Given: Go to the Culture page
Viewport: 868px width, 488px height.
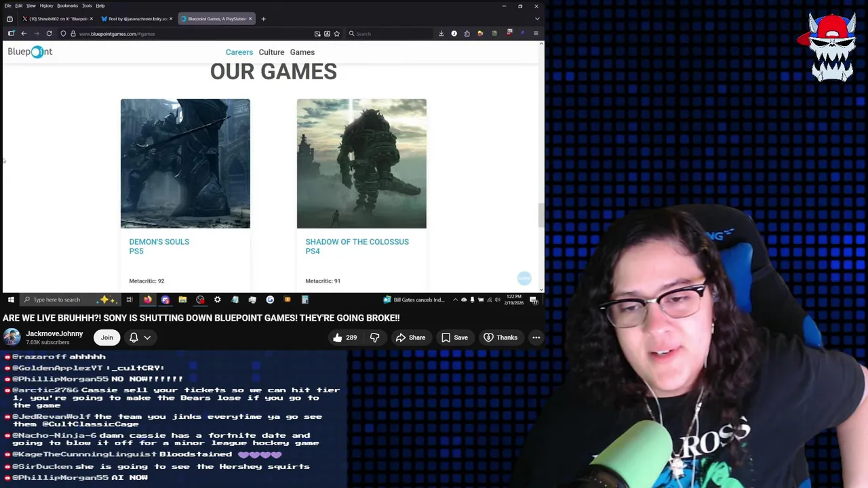Looking at the screenshot, I should click(271, 52).
